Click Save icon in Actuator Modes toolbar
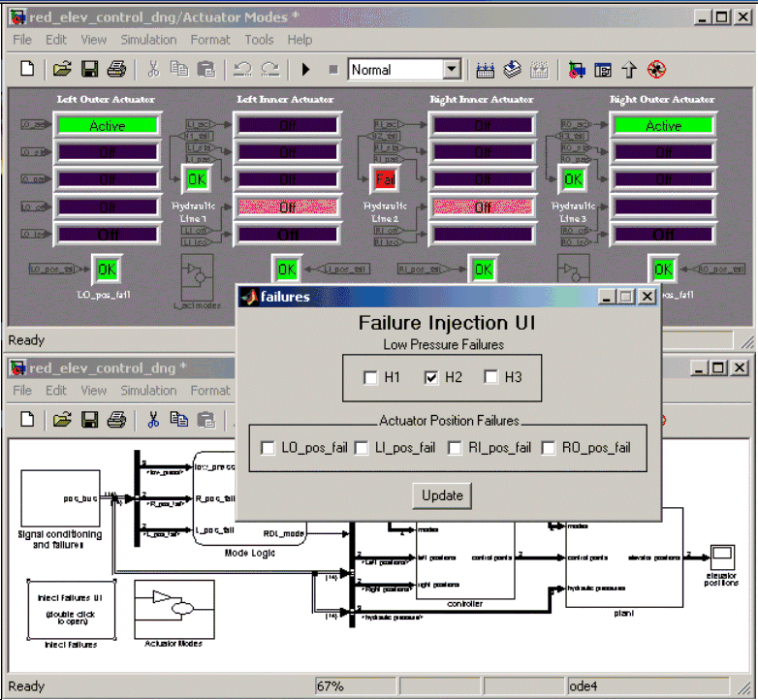 tap(89, 69)
